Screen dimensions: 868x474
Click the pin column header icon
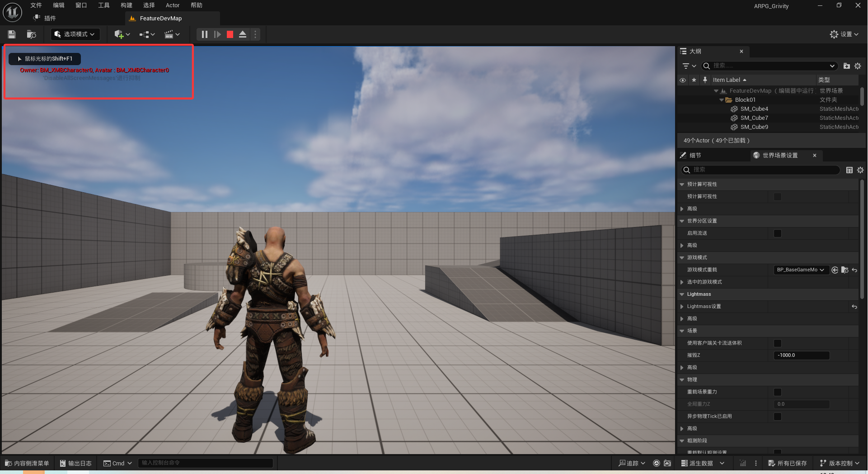705,80
